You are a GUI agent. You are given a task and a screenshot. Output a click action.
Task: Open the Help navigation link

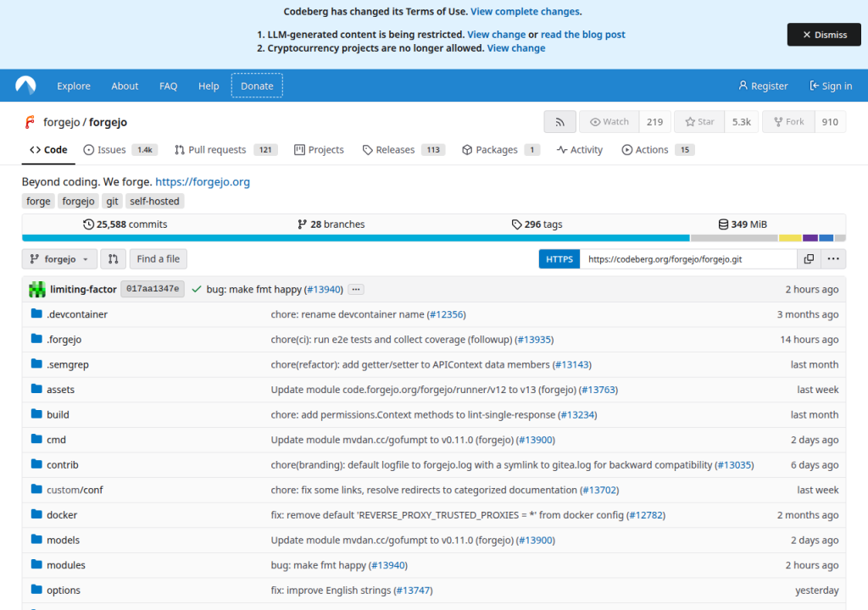(x=209, y=86)
